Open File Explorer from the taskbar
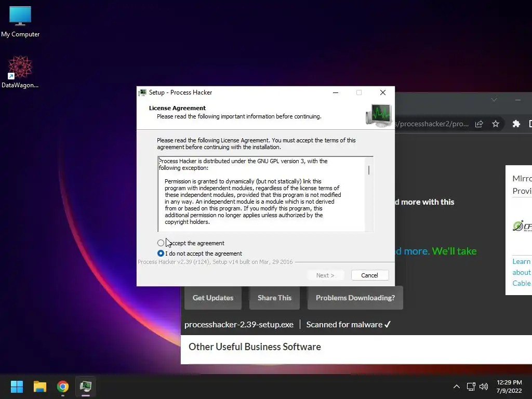 point(39,387)
